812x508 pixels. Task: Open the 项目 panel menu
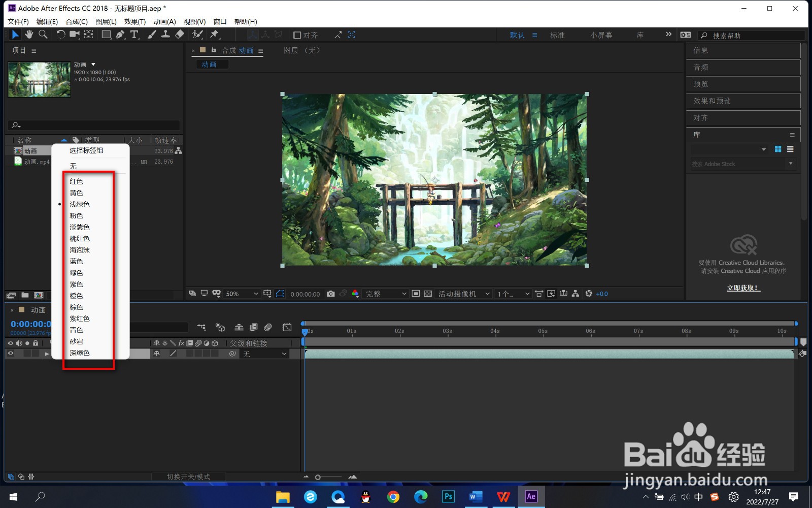coord(34,51)
